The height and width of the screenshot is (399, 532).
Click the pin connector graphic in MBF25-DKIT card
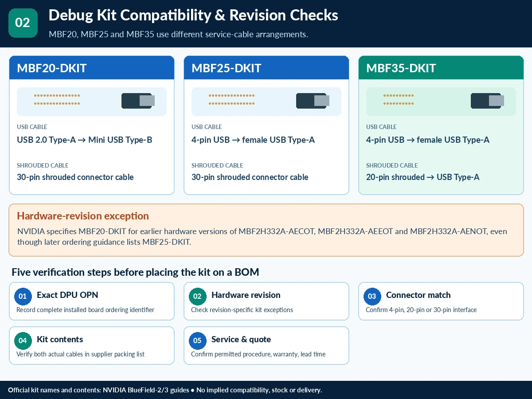[x=232, y=99]
